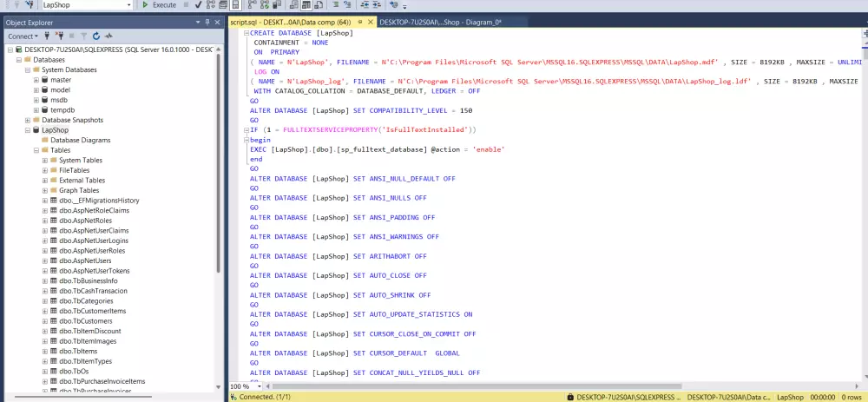
Task: Select Results to File icon
Action: pyautogui.click(x=319, y=4)
